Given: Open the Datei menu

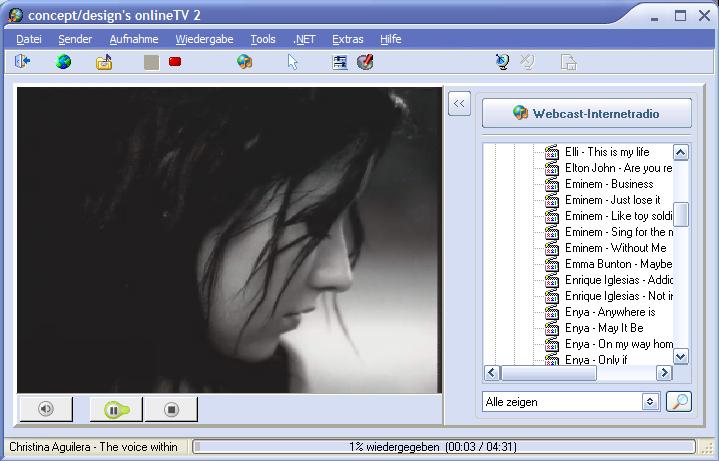Looking at the screenshot, I should [x=29, y=39].
